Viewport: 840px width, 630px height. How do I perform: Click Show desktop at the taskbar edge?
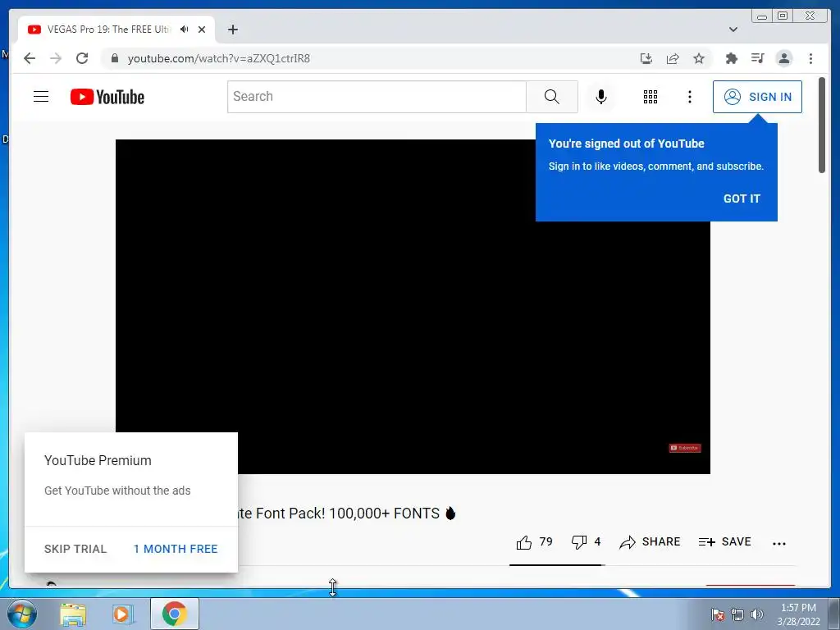click(834, 614)
